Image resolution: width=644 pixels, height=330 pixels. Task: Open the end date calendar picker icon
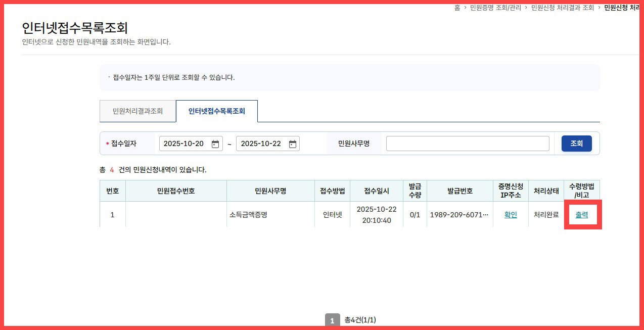(292, 143)
